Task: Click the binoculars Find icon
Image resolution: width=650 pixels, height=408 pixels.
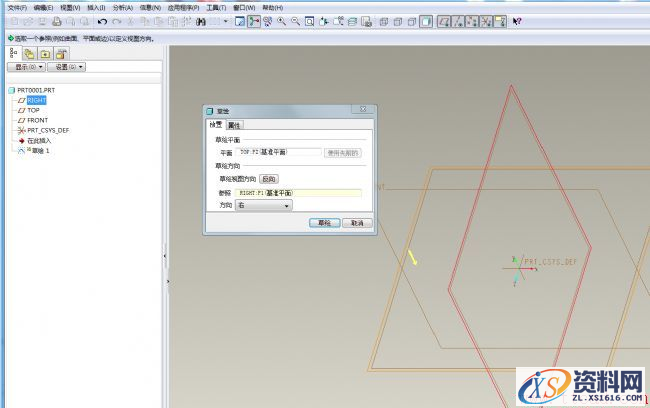Action: (201, 21)
